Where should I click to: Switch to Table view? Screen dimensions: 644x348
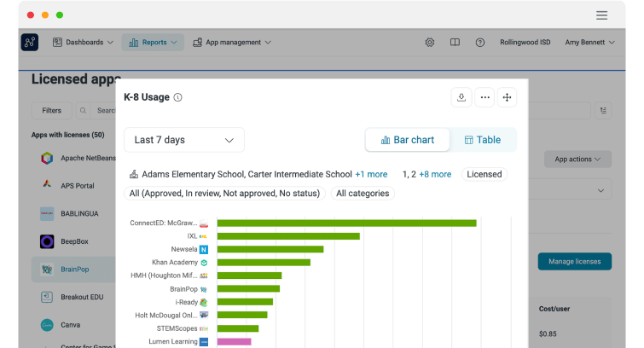[483, 140]
